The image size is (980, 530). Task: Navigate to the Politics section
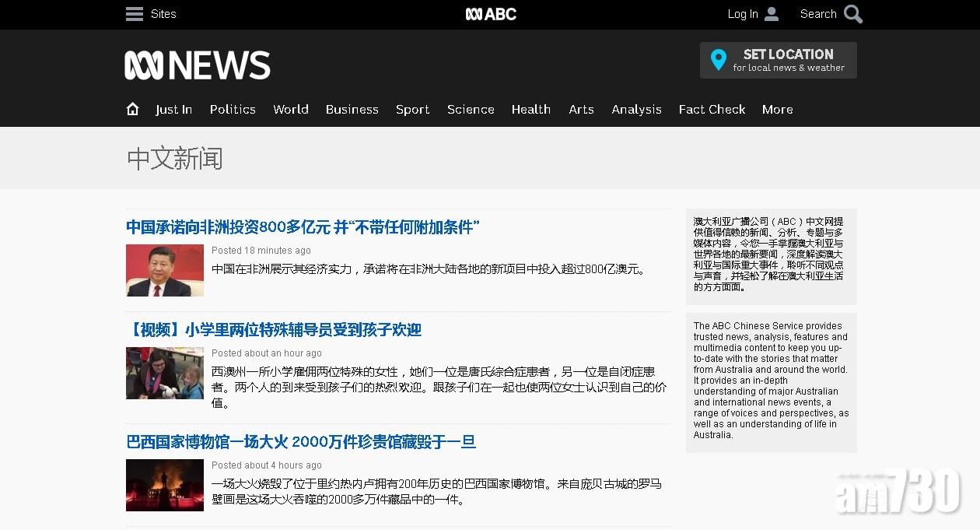tap(233, 110)
